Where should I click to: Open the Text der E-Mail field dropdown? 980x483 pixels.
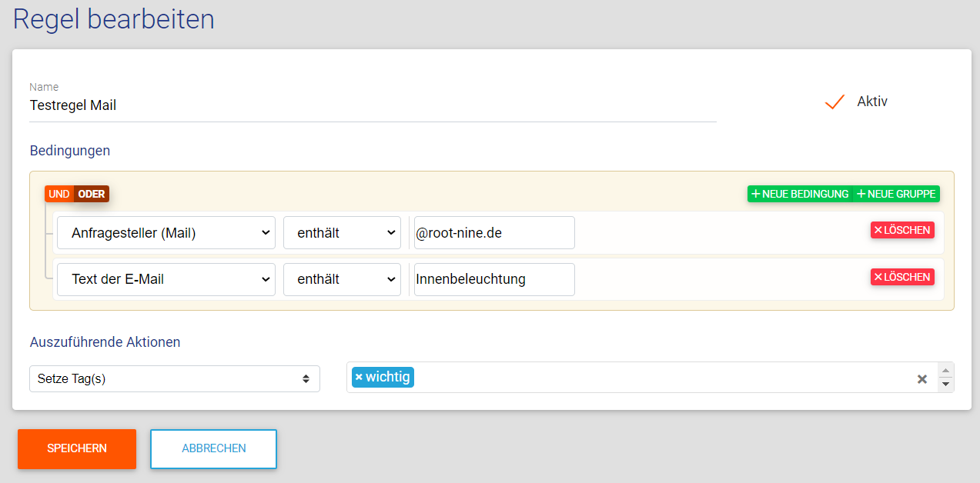pos(166,279)
